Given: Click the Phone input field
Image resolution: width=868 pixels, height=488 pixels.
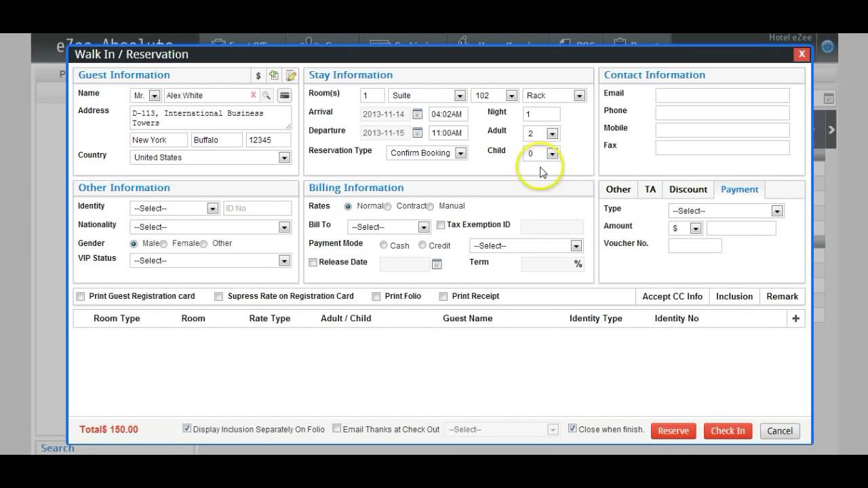Looking at the screenshot, I should pyautogui.click(x=722, y=113).
